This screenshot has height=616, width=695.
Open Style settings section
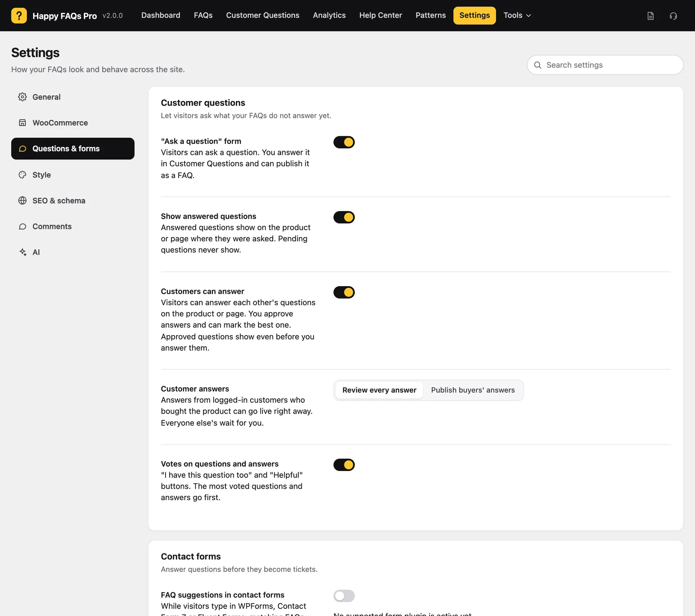(x=73, y=175)
